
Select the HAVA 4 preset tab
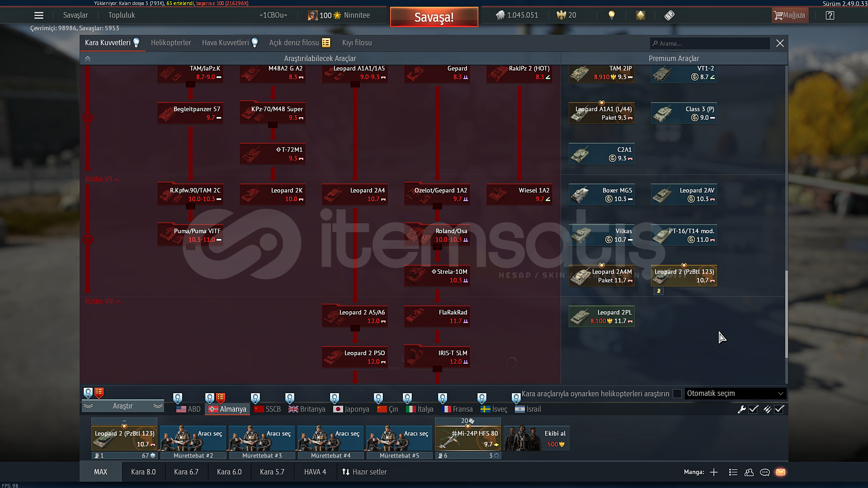point(315,472)
